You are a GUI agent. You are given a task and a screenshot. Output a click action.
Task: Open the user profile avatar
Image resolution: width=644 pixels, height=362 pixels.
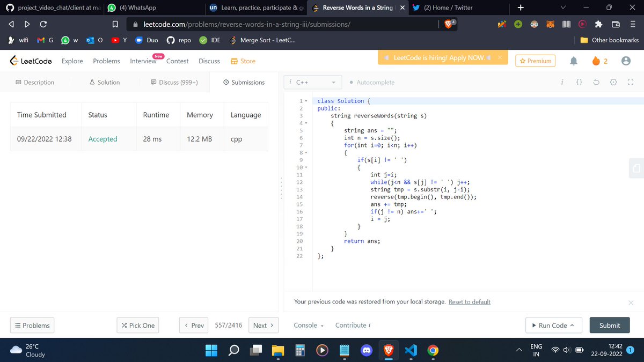[x=625, y=61]
